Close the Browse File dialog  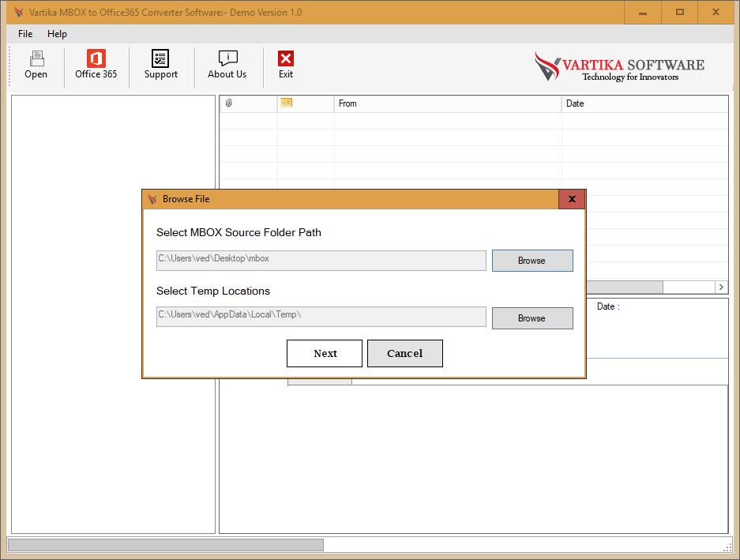572,199
